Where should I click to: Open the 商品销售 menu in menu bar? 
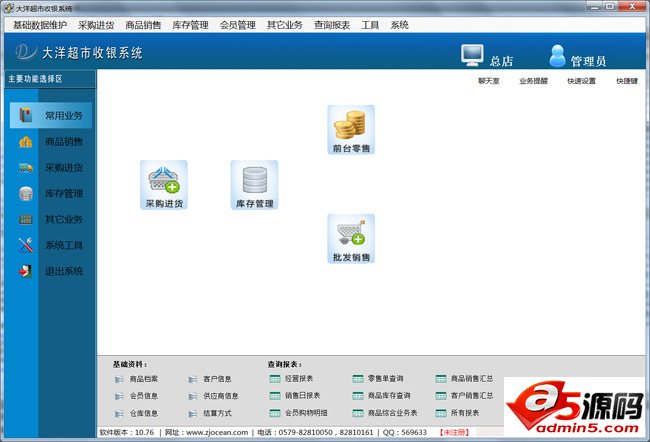coord(143,25)
